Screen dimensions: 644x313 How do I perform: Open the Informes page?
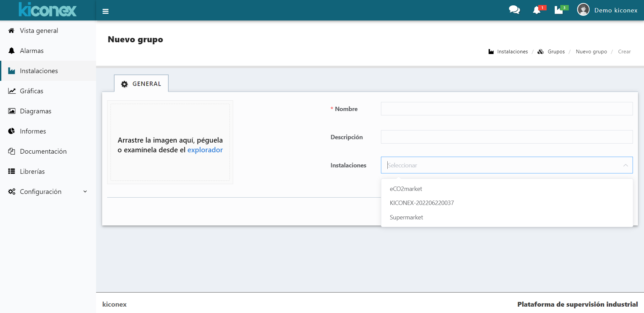(33, 131)
